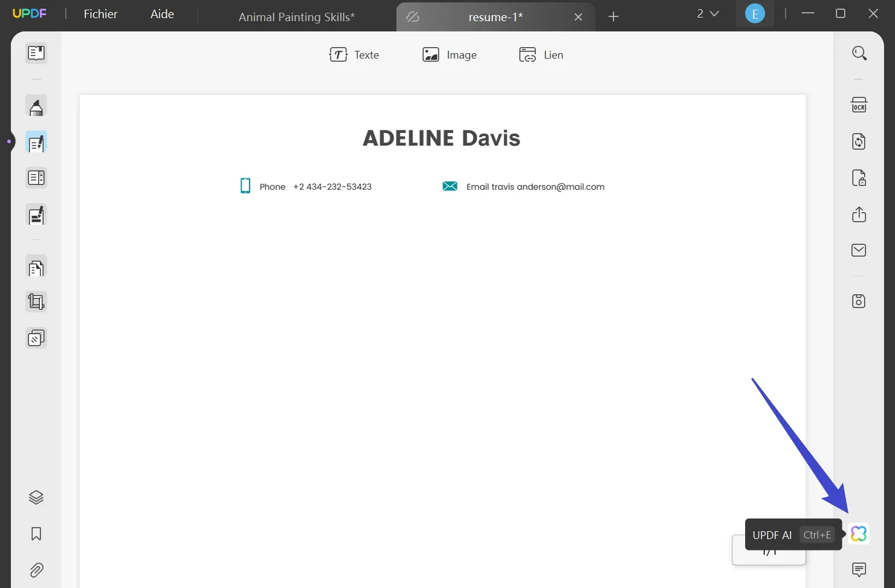Image resolution: width=895 pixels, height=588 pixels.
Task: Select the Comment highlighter tool
Action: click(36, 106)
